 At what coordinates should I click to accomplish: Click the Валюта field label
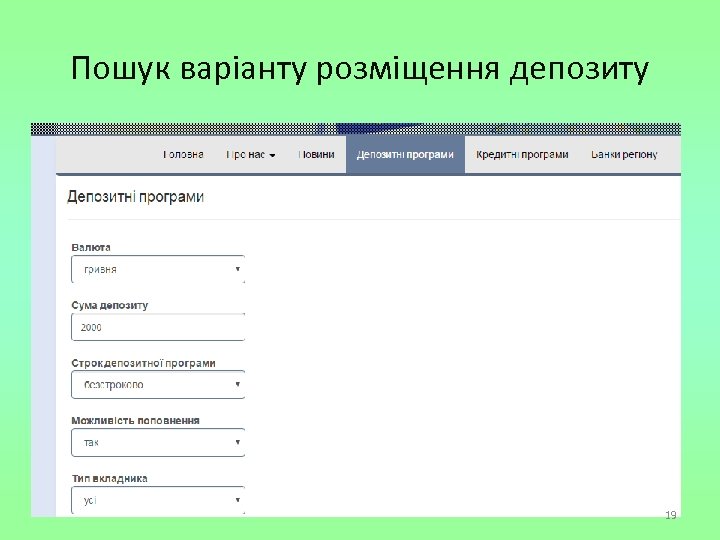(91, 248)
